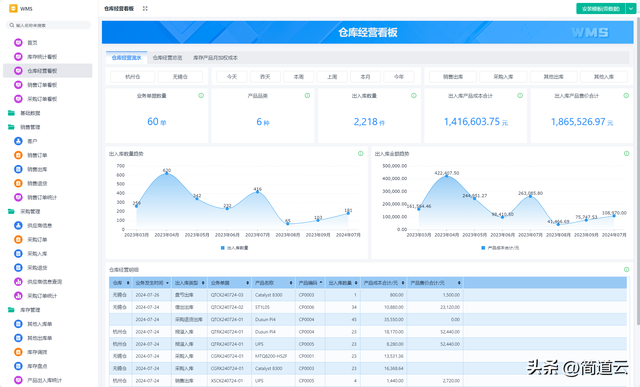Image resolution: width=640 pixels, height=387 pixels.
Task: Click the purple 销售订单统计 icon
Action: (x=18, y=197)
